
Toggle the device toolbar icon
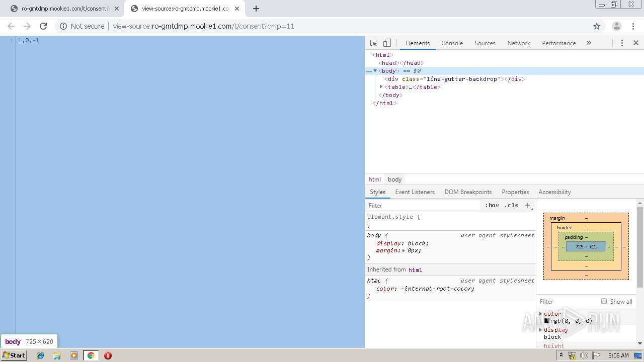pyautogui.click(x=387, y=43)
